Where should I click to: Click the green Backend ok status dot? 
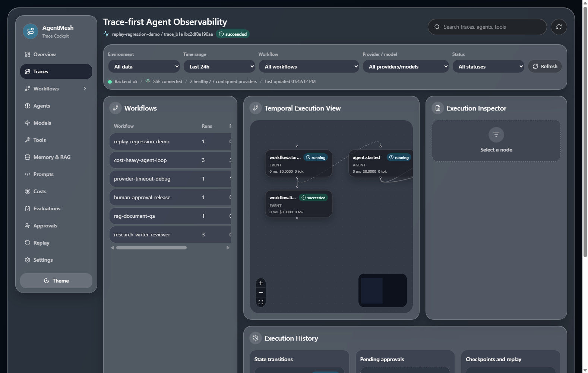(110, 82)
